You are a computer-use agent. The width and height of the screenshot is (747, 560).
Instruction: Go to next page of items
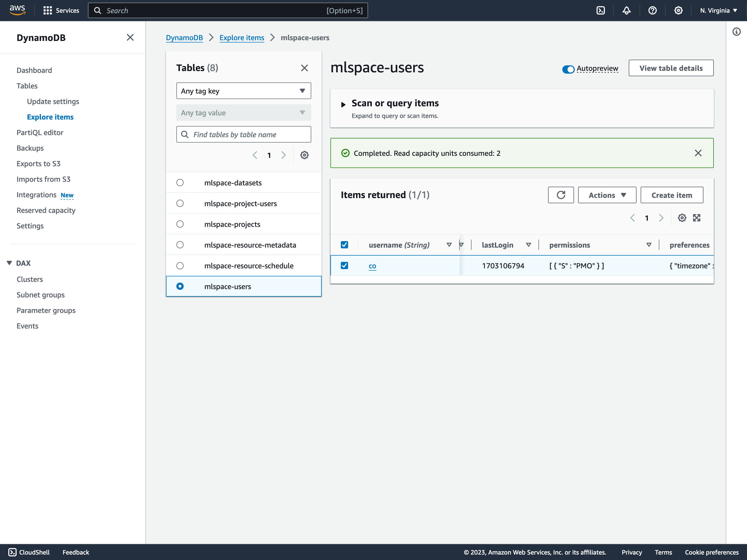pos(661,218)
